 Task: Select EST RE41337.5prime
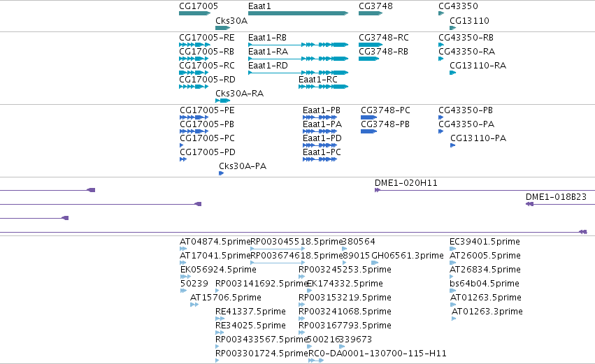pyautogui.click(x=220, y=319)
